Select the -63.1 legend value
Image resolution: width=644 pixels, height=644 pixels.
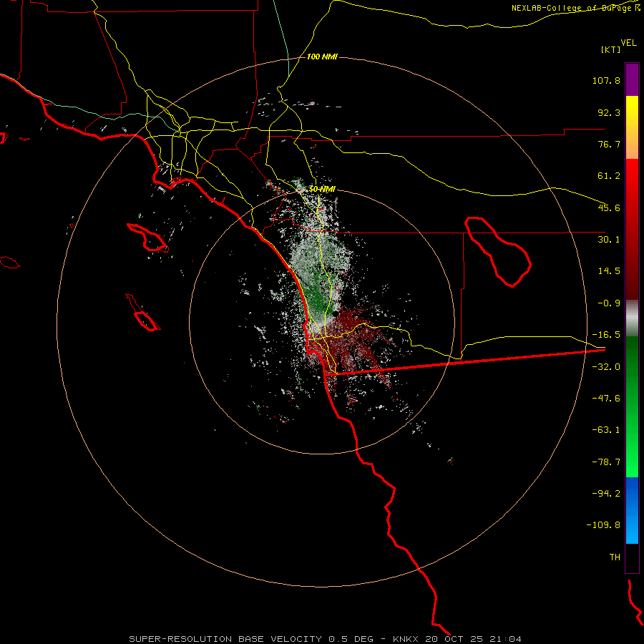606,430
